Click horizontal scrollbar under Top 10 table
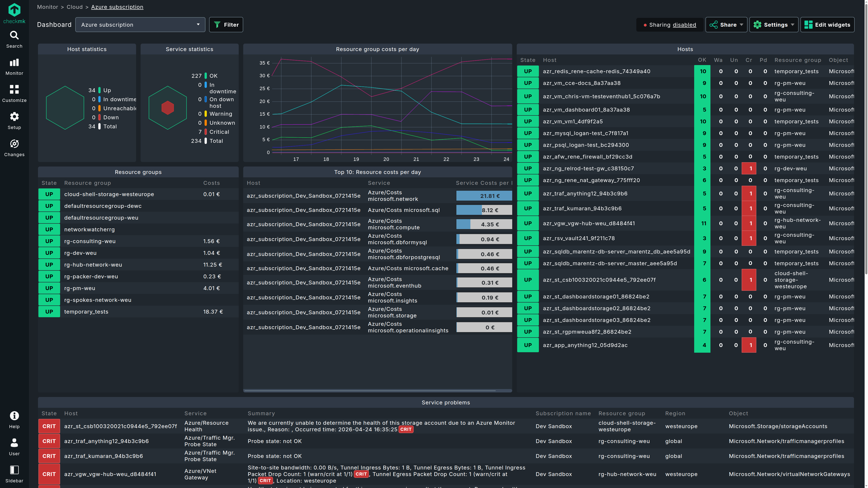The image size is (868, 488). [370, 391]
